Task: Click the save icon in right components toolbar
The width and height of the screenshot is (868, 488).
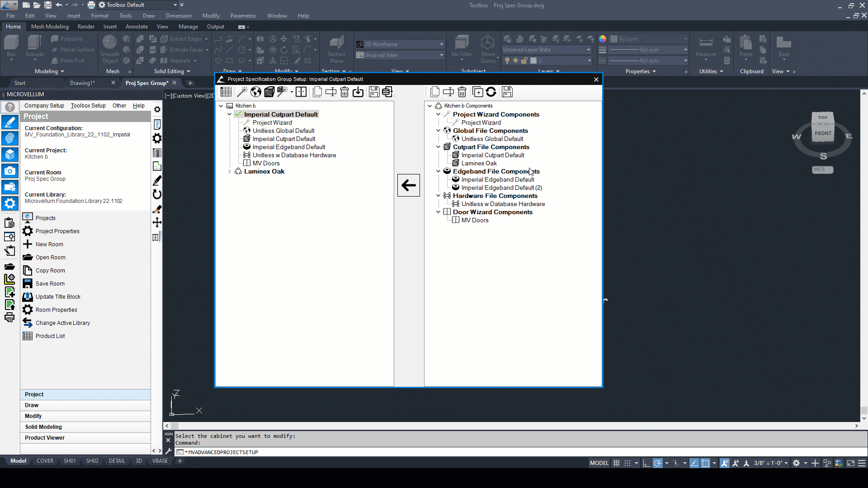Action: pyautogui.click(x=507, y=92)
